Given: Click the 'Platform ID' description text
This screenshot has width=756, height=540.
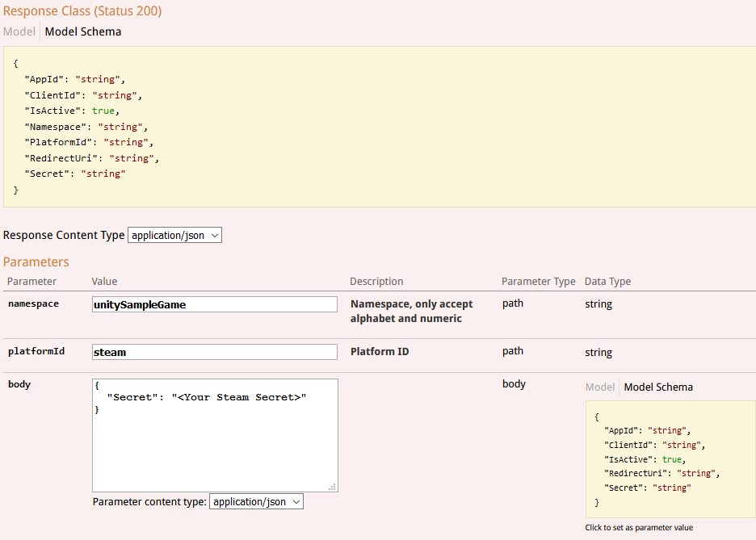Looking at the screenshot, I should [380, 352].
